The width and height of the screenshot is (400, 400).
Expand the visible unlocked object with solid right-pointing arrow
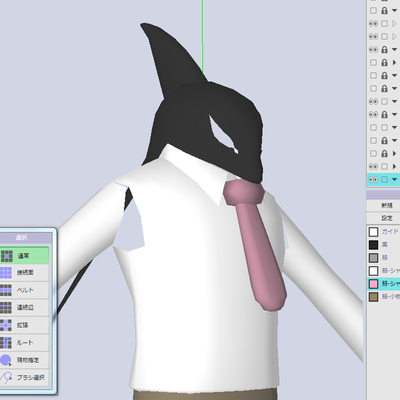click(x=395, y=166)
